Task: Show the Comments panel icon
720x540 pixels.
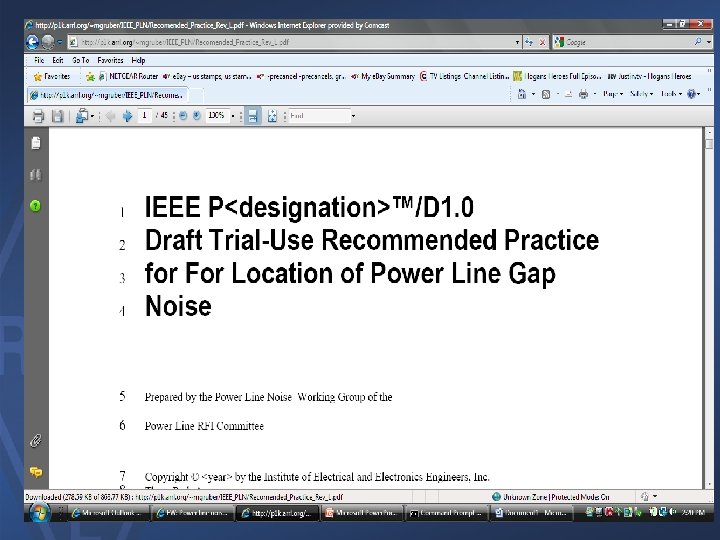Action: (36, 472)
